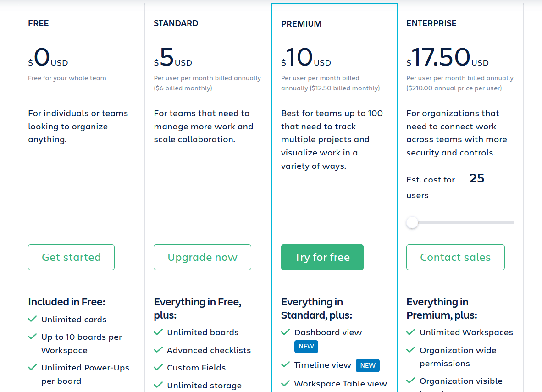Screen dimensions: 542x392
Task: Click the estimated cost slider handle
Action: (x=412, y=222)
